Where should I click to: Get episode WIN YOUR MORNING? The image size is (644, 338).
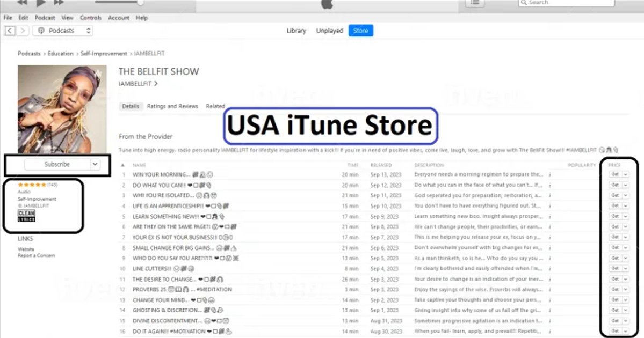click(x=615, y=174)
